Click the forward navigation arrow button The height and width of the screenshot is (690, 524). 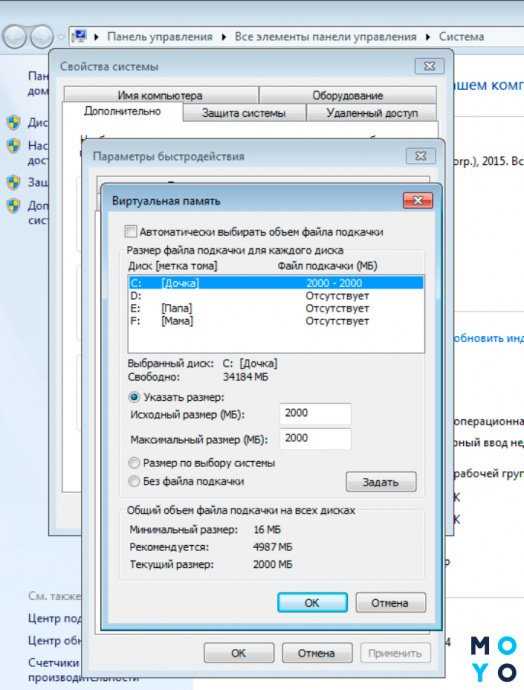41,36
